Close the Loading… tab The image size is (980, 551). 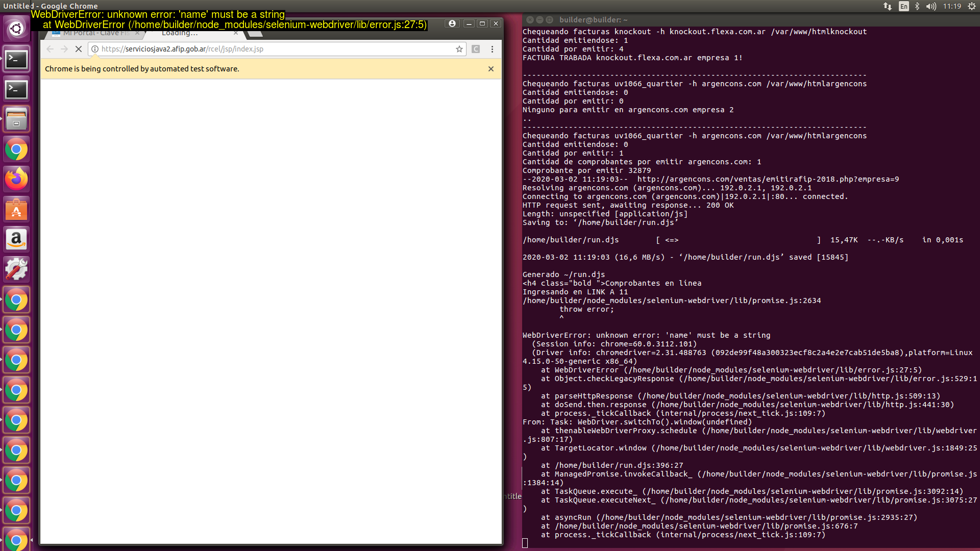click(236, 33)
